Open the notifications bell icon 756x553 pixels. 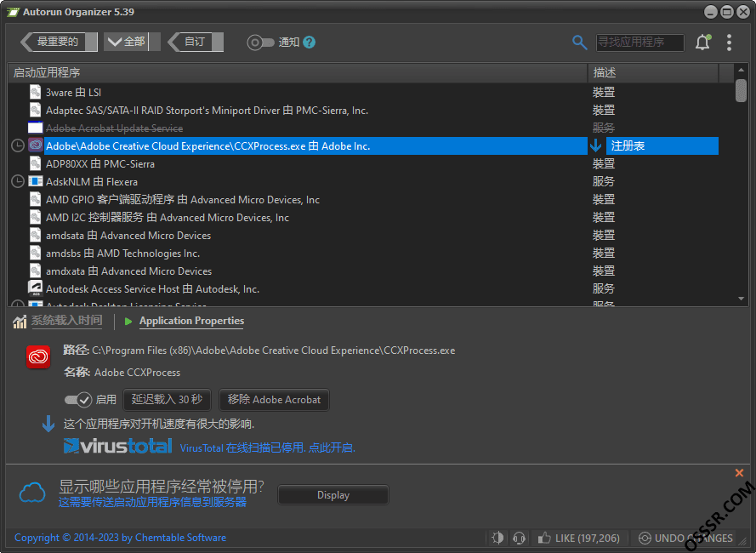[703, 43]
